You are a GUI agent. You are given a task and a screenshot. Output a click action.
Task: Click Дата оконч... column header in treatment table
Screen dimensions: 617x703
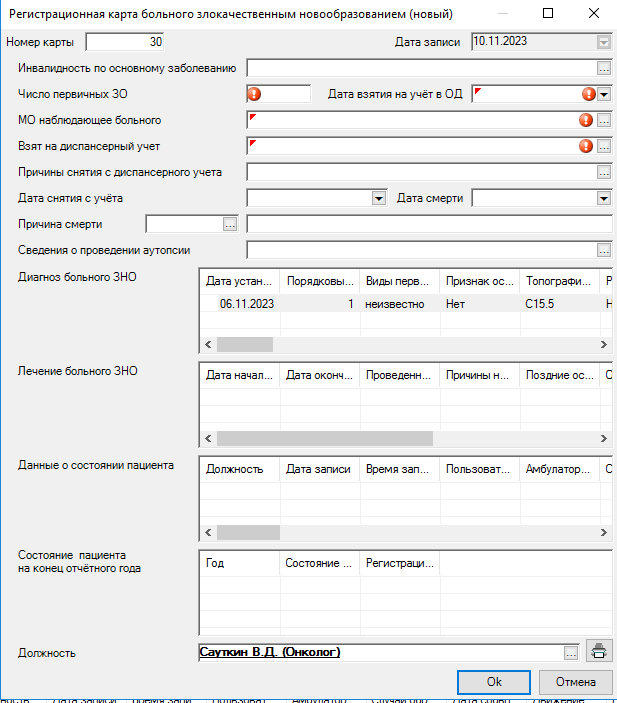coord(320,375)
